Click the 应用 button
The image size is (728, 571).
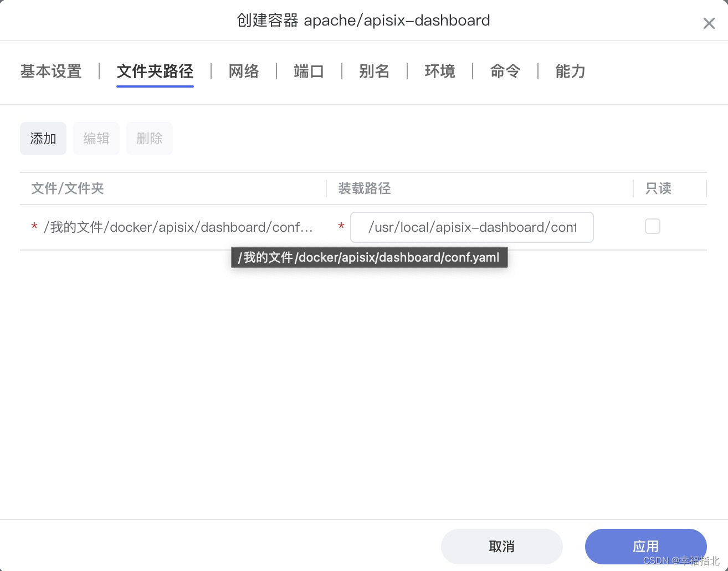[x=646, y=547]
